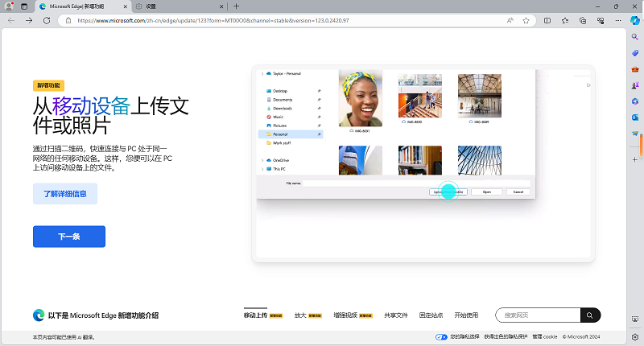Switch to Microsoft Edge 新增功能 tab
Viewport: 644px width, 346px height.
pos(84,6)
